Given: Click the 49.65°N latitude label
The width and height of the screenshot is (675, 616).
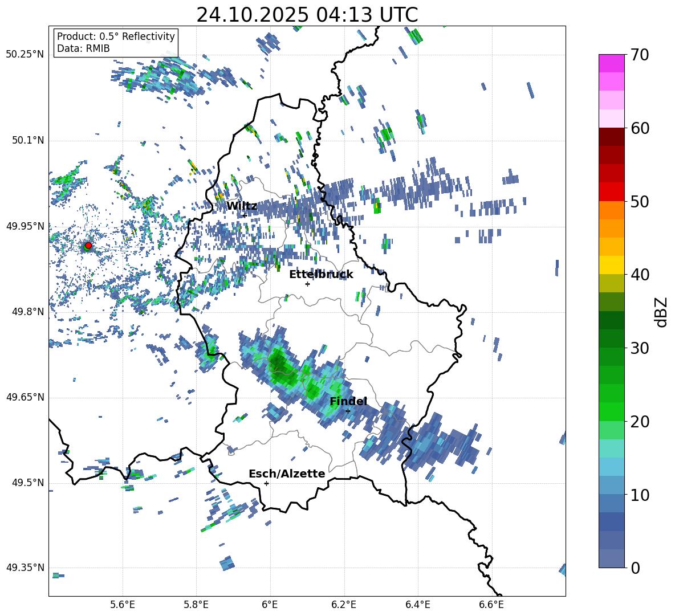Looking at the screenshot, I should [x=25, y=397].
